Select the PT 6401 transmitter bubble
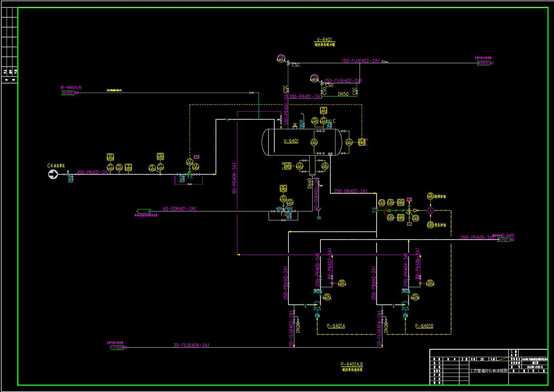The width and height of the screenshot is (554, 392). pos(110,167)
